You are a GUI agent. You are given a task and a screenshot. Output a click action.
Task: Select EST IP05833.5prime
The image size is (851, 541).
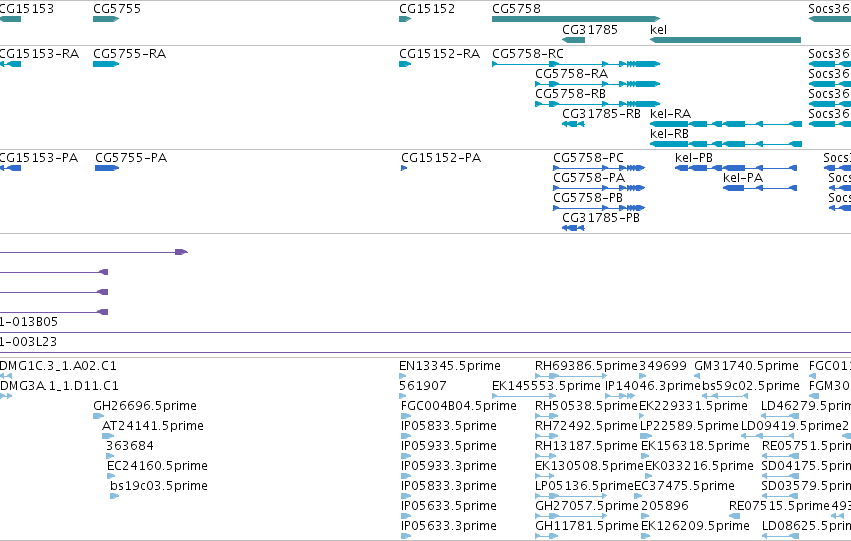(x=448, y=426)
